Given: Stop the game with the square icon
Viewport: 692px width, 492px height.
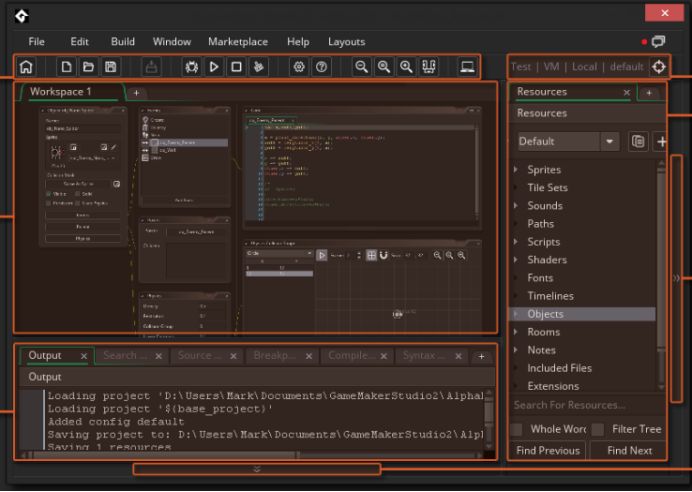Looking at the screenshot, I should pyautogui.click(x=236, y=67).
